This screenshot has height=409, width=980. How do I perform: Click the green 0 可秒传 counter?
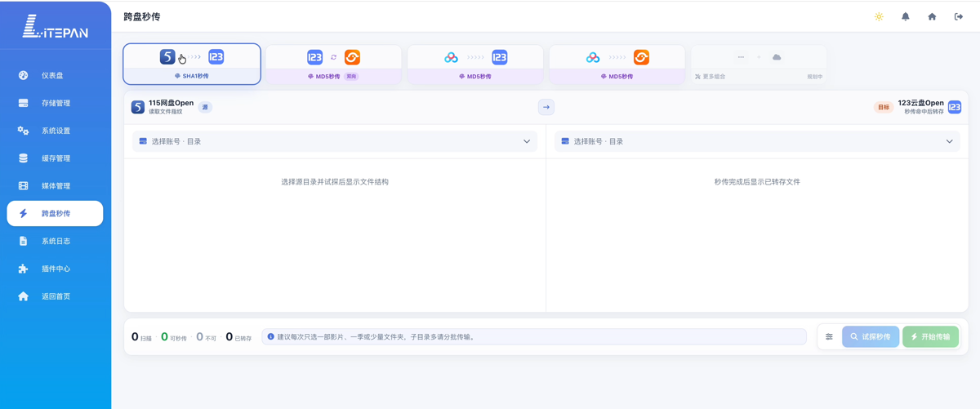coord(174,336)
